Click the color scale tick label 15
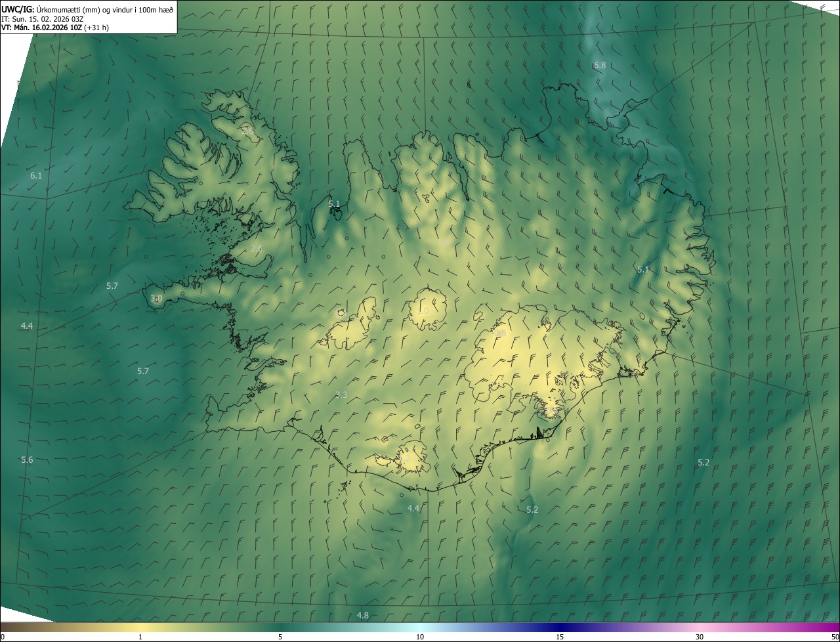Image resolution: width=840 pixels, height=642 pixels. point(560,637)
